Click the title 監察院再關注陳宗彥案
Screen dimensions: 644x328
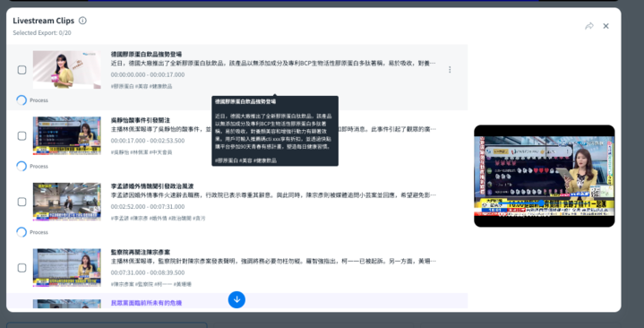140,252
